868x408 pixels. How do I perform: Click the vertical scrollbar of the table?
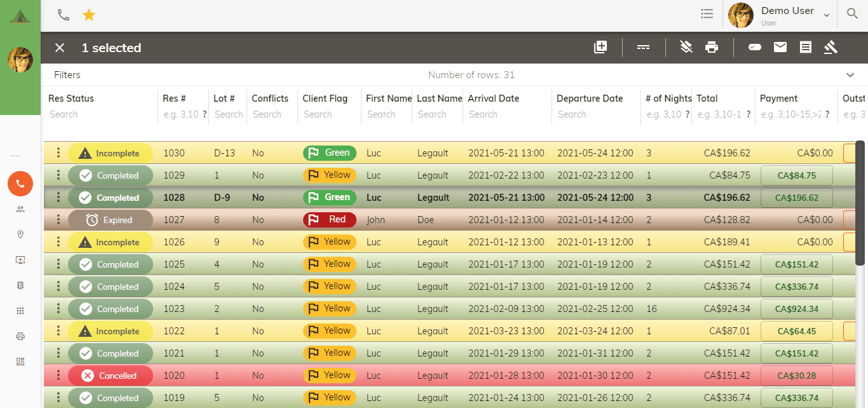[x=860, y=203]
